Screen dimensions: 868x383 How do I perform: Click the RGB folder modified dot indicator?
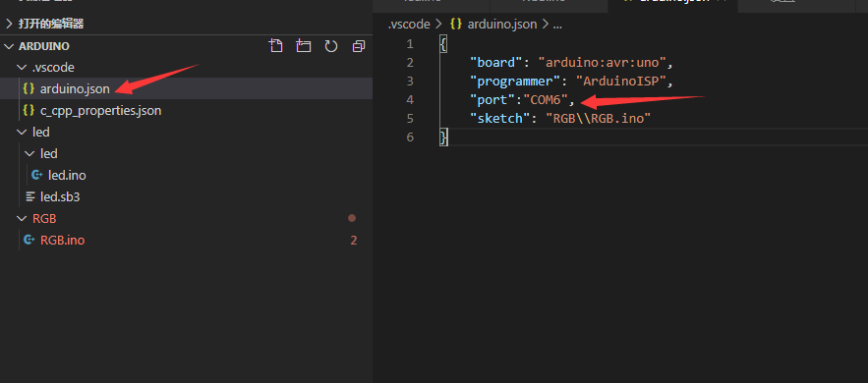[x=352, y=218]
